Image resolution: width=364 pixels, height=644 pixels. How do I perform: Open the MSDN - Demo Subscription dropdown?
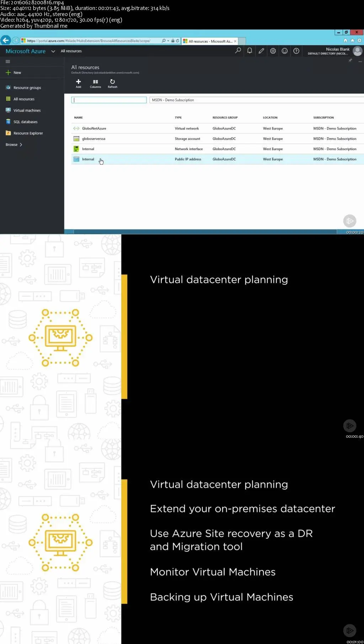[257, 100]
